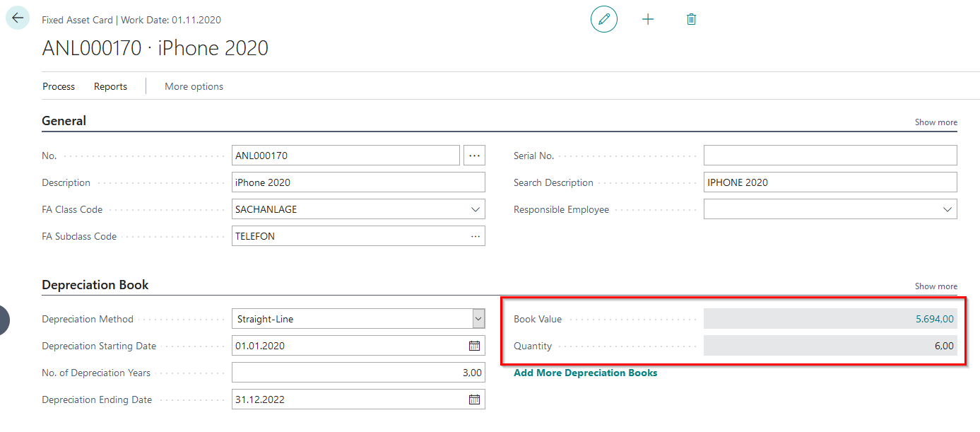Click the Book Value amount 5.694,00
The width and height of the screenshot is (980, 432).
[934, 319]
